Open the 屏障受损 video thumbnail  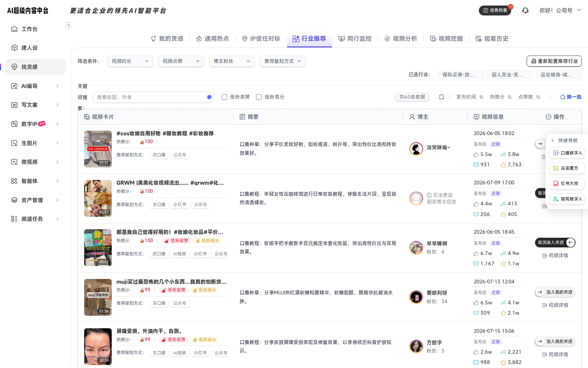coord(98,347)
